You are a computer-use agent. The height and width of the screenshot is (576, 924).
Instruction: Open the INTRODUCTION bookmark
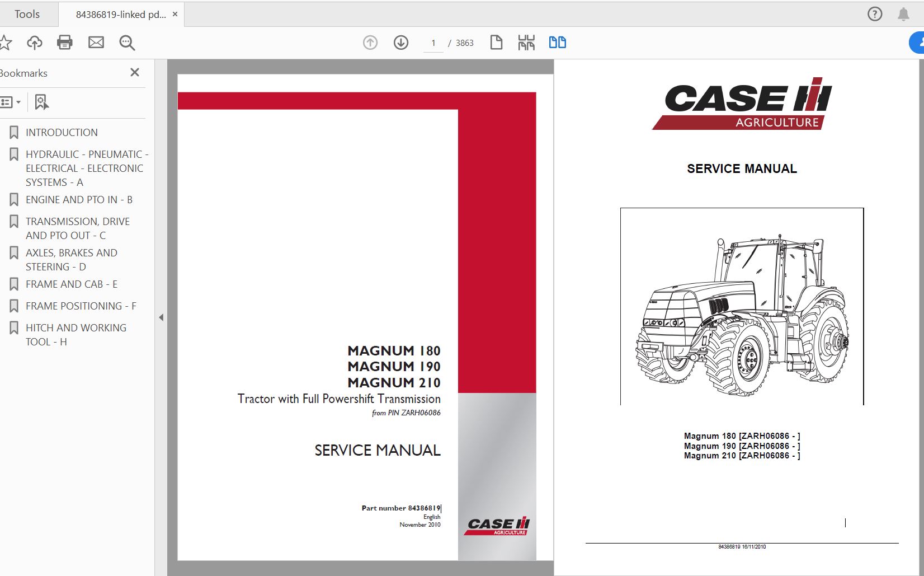click(62, 133)
